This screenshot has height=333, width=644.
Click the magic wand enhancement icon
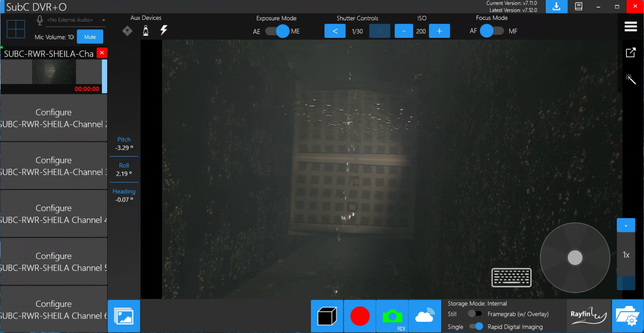pos(630,79)
